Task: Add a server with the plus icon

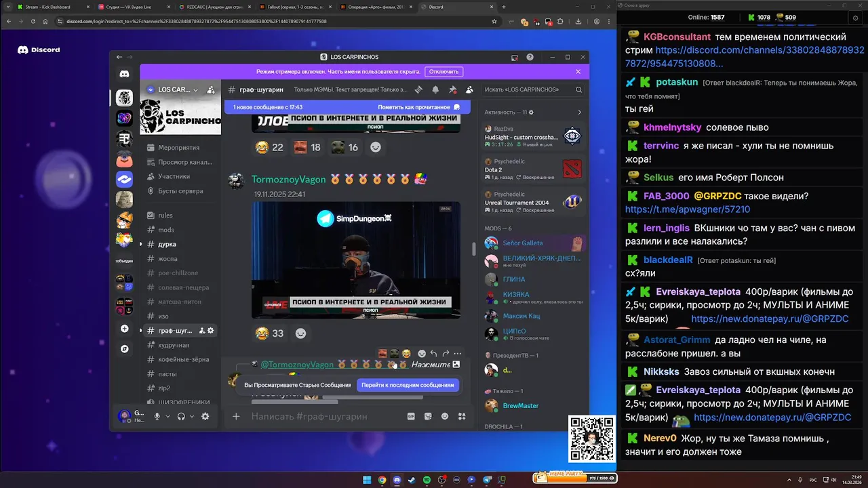Action: point(124,329)
